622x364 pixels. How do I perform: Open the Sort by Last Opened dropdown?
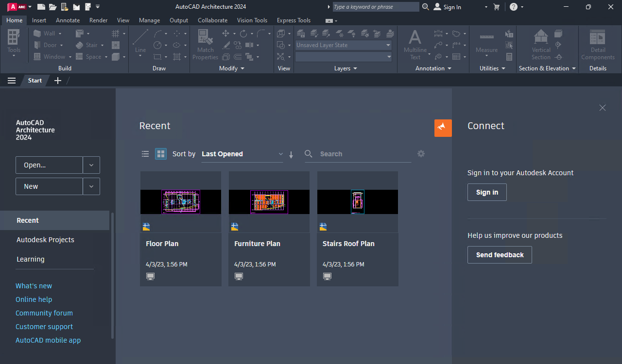pyautogui.click(x=242, y=154)
